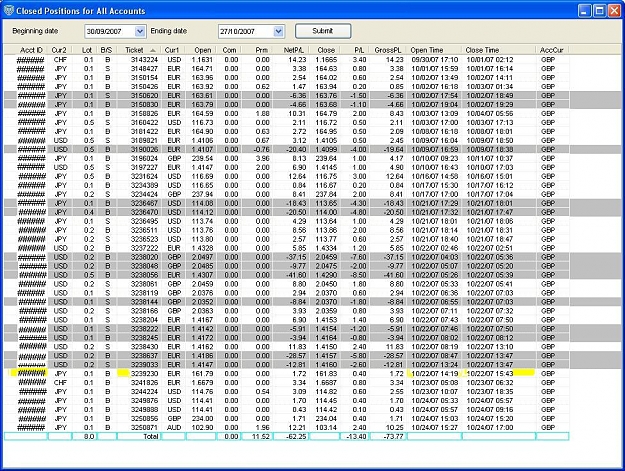
Task: Open the Beginning date dropdown arrow
Action: 140,31
